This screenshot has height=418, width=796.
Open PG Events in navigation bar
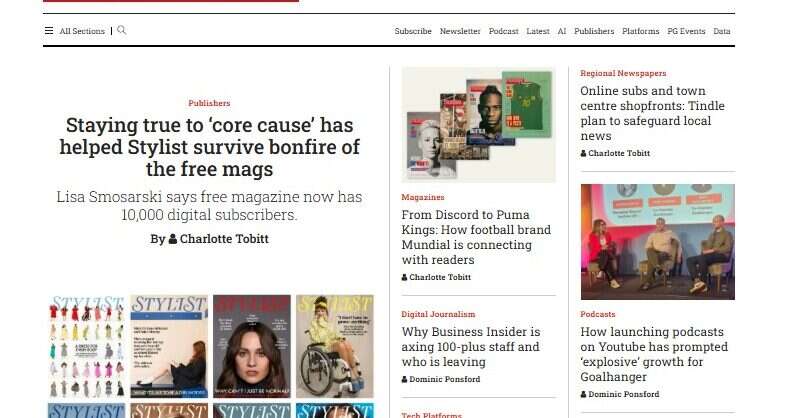(686, 31)
